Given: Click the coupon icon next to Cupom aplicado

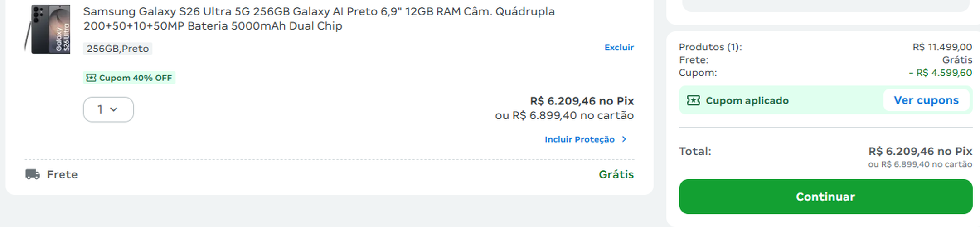Looking at the screenshot, I should tap(693, 100).
